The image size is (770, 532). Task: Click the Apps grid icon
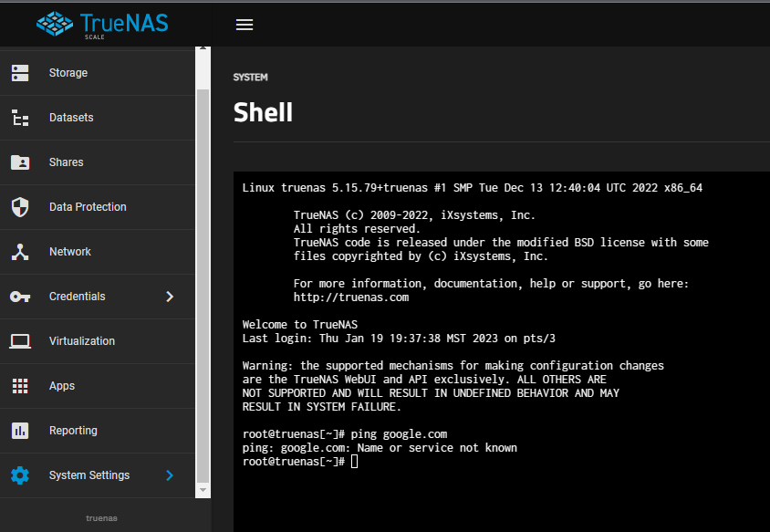tap(20, 386)
